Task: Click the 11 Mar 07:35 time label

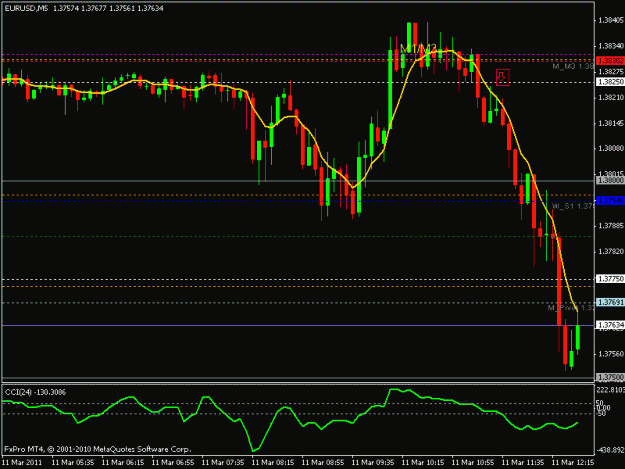Action: coord(223,463)
